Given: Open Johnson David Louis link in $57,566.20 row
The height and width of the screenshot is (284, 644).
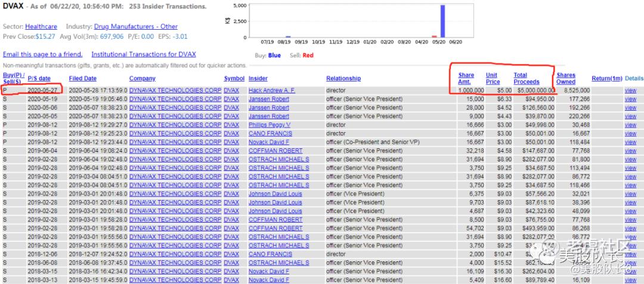Looking at the screenshot, I should click(x=275, y=194).
